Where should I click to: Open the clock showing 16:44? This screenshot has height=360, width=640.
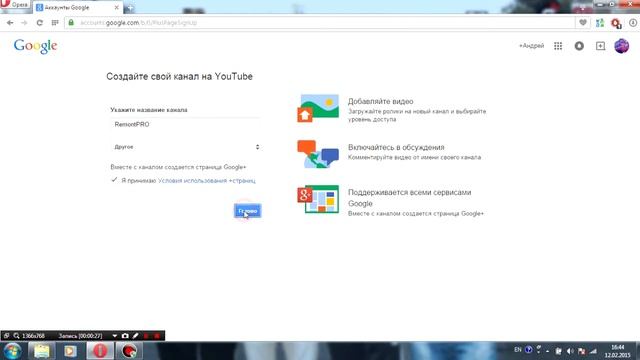(618, 351)
